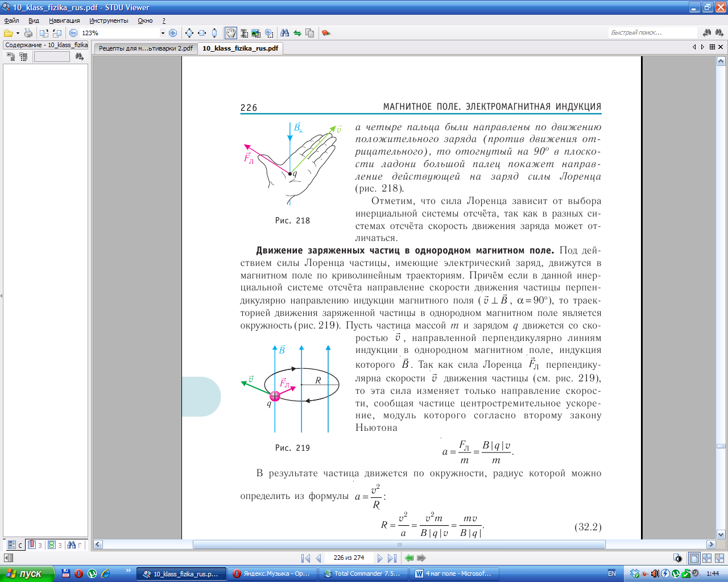728x582 pixels.
Task: Switch to the bookmarks panel tab
Action: point(35,544)
